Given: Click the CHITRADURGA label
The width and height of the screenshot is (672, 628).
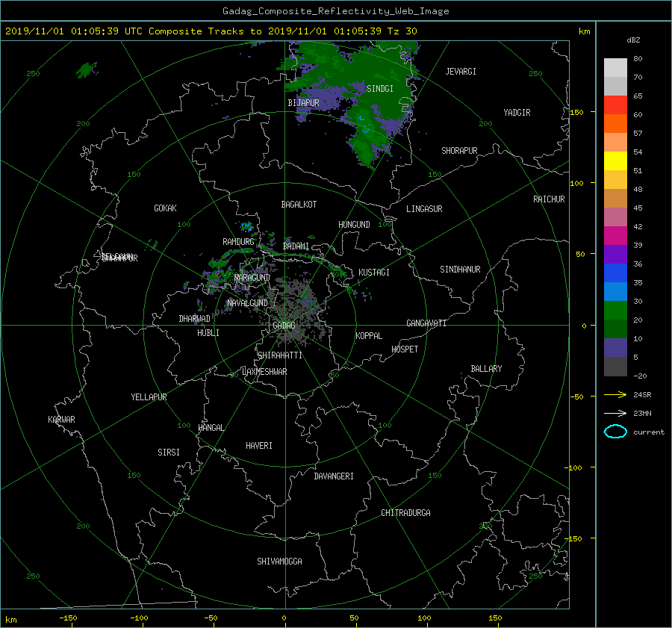Looking at the screenshot, I should [x=406, y=513].
